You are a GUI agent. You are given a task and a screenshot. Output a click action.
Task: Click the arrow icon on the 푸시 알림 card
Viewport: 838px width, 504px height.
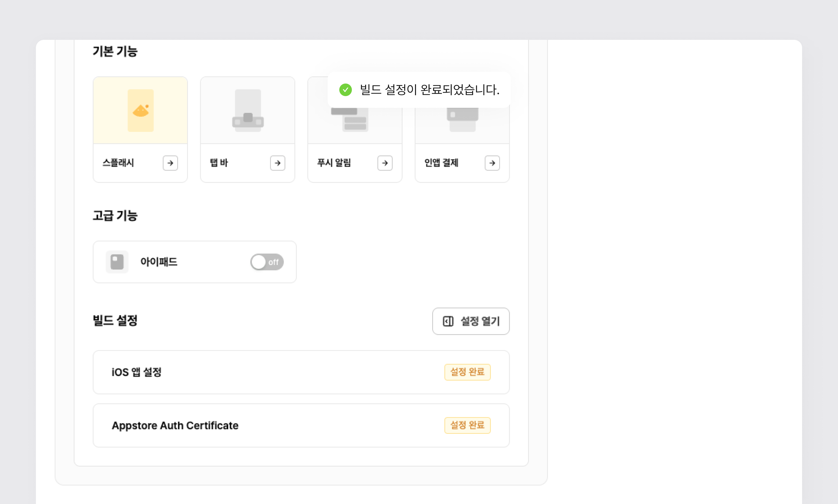[x=385, y=163]
